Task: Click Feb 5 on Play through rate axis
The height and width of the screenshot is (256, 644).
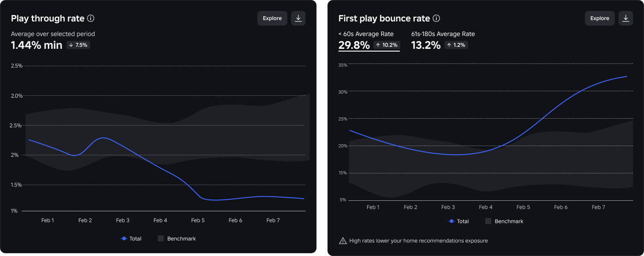Action: coord(198,220)
